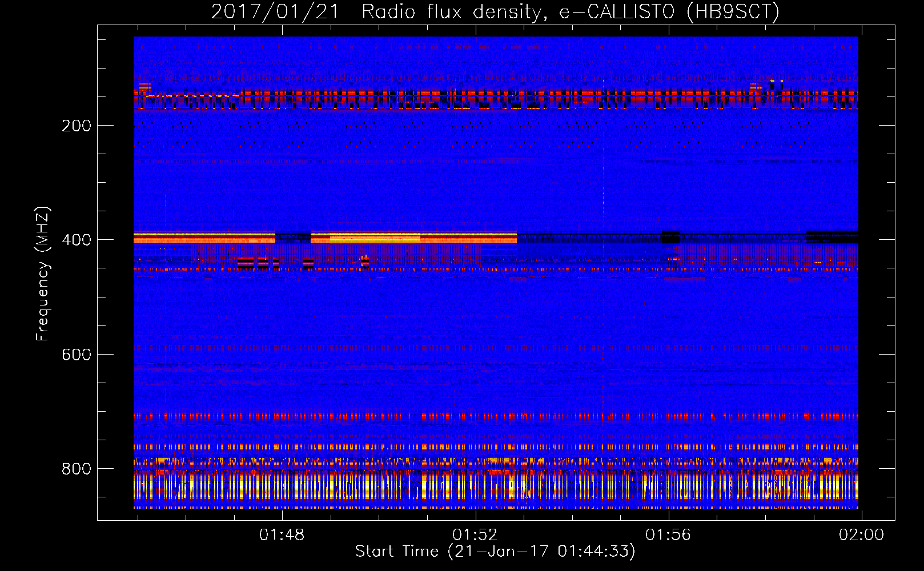924x571 pixels.
Task: Click the "Frequency (MHZ)" axis label
Action: click(x=43, y=274)
